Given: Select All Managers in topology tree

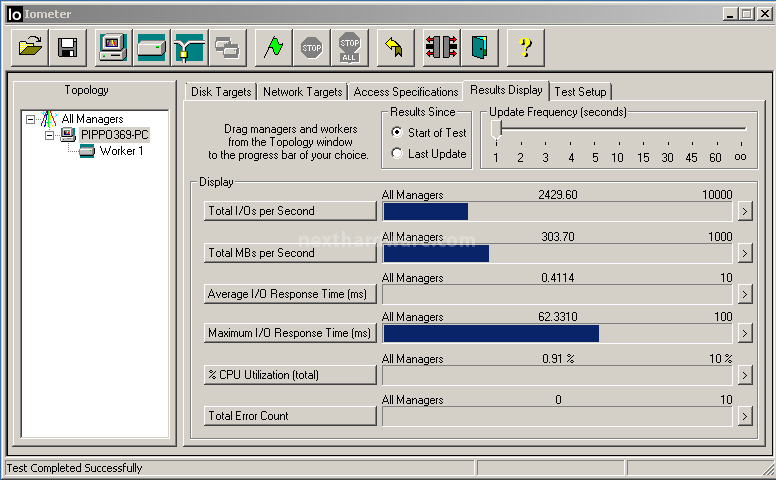Looking at the screenshot, I should (92, 119).
